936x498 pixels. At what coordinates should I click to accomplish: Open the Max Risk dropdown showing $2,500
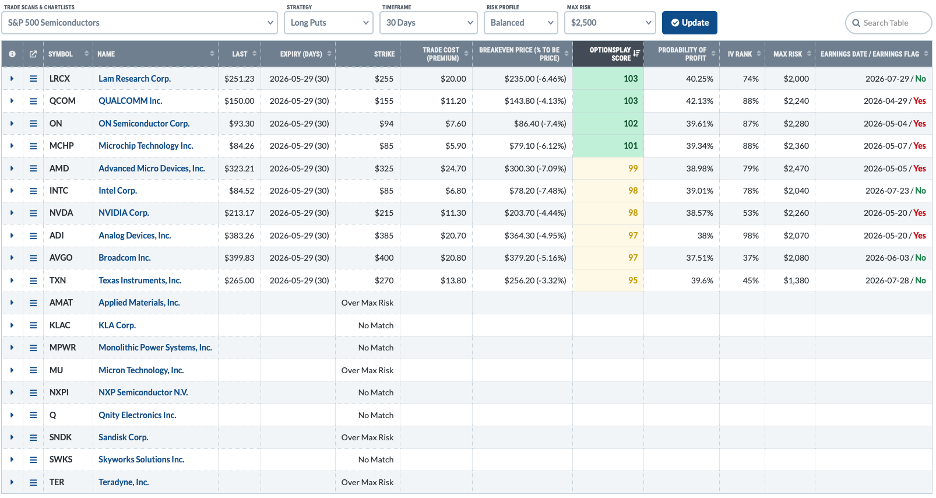point(610,23)
